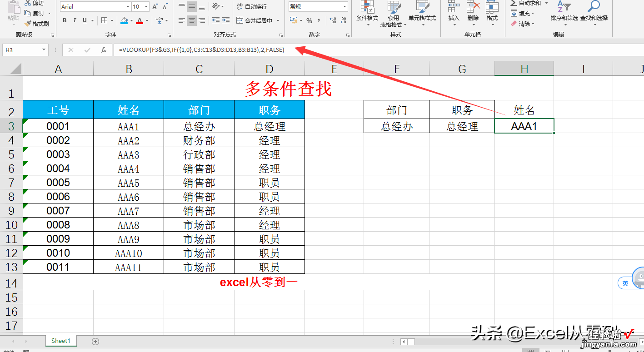Click the Enter checkmark formula bar icon

coord(87,50)
